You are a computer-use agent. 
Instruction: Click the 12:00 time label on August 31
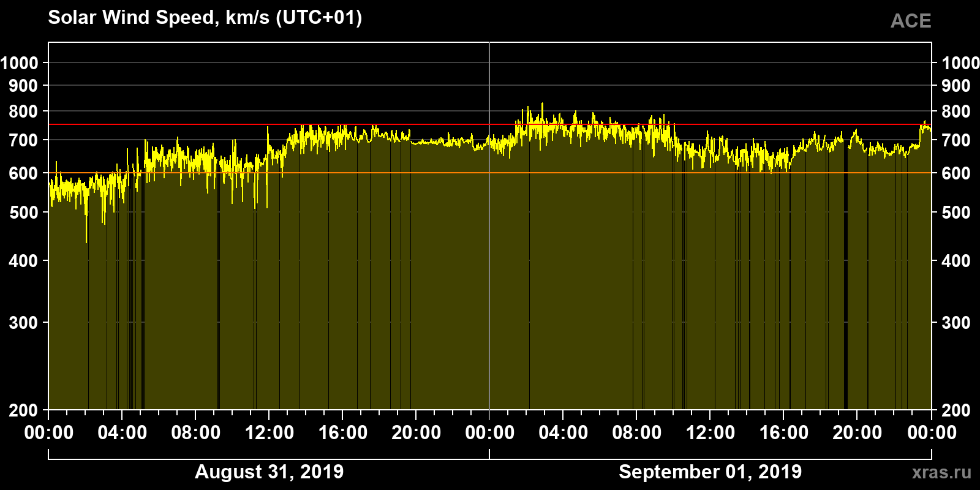pyautogui.click(x=269, y=433)
